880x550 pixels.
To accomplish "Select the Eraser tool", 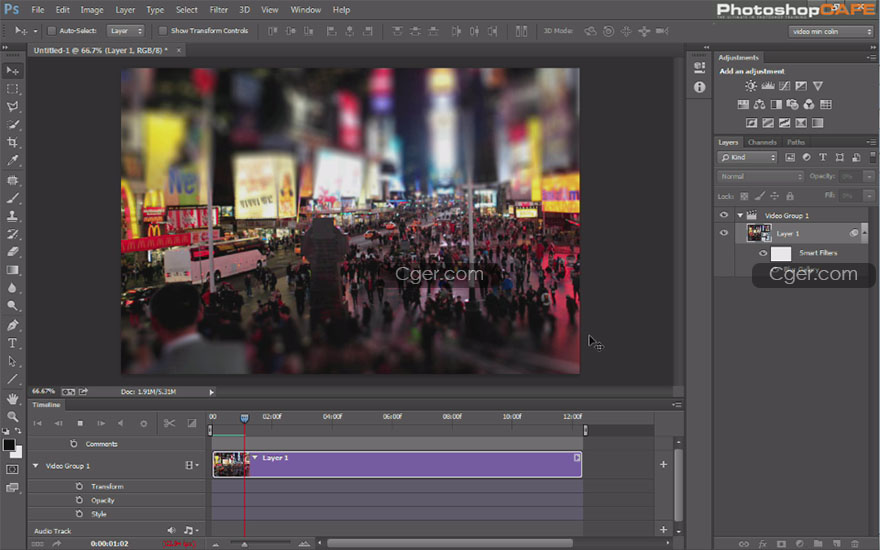I will pos(12,252).
